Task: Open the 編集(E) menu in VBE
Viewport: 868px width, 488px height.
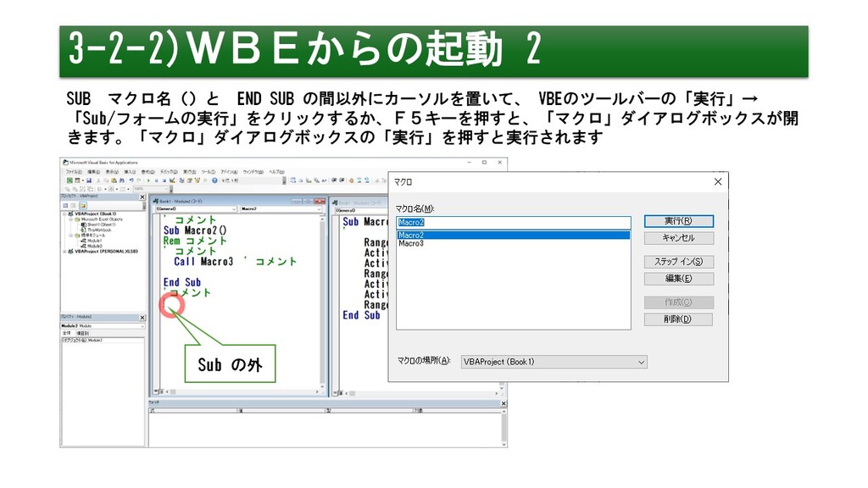Action: tap(93, 172)
